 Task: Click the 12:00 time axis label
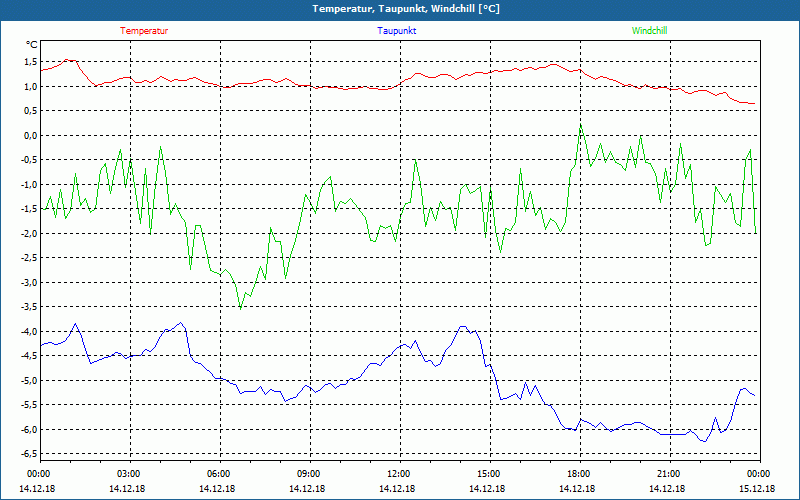pos(397,474)
